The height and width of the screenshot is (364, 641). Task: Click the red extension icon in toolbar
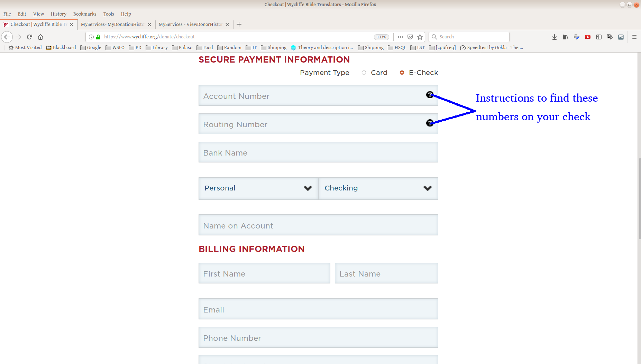(x=588, y=37)
